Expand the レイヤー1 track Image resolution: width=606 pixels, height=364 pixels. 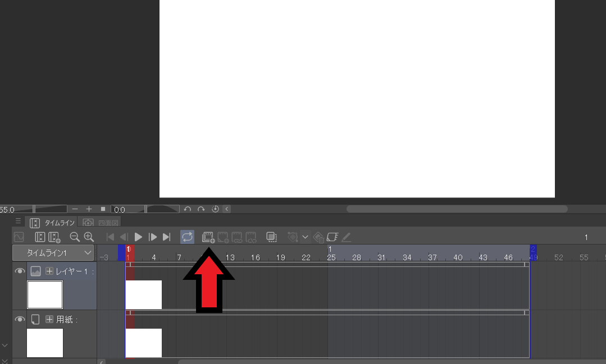click(x=49, y=271)
